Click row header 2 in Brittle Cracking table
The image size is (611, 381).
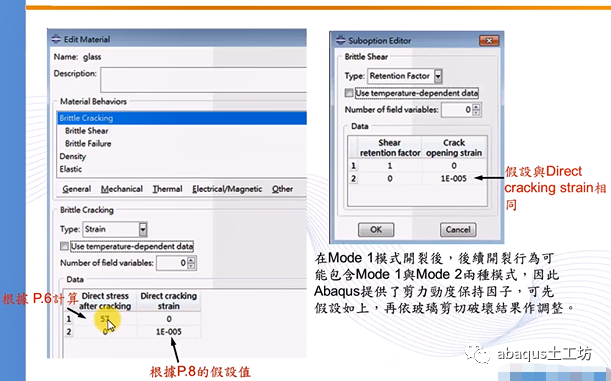click(x=69, y=332)
